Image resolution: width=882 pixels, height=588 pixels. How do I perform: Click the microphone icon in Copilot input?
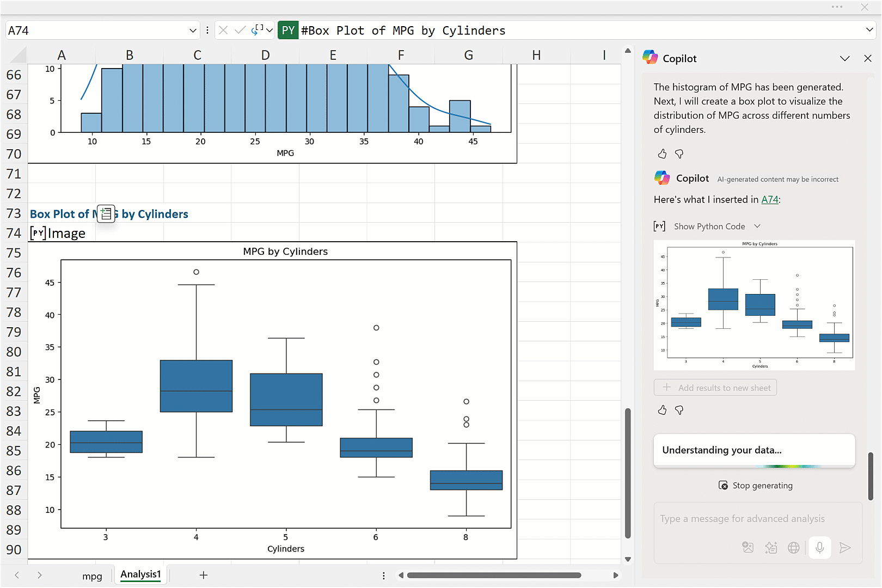coord(819,548)
